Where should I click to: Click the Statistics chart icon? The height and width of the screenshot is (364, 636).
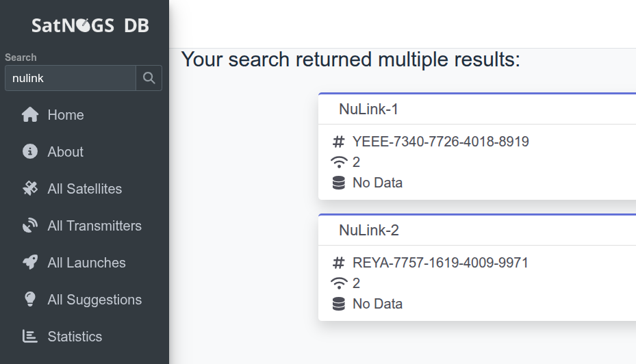(x=30, y=337)
